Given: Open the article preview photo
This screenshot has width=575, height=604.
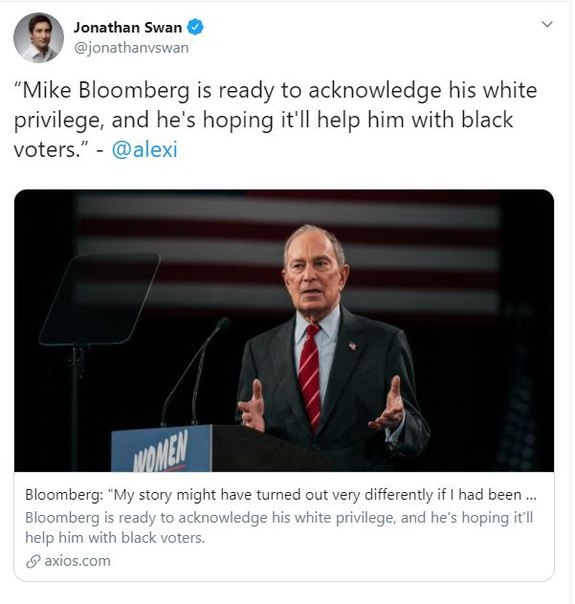Looking at the screenshot, I should point(284,331).
